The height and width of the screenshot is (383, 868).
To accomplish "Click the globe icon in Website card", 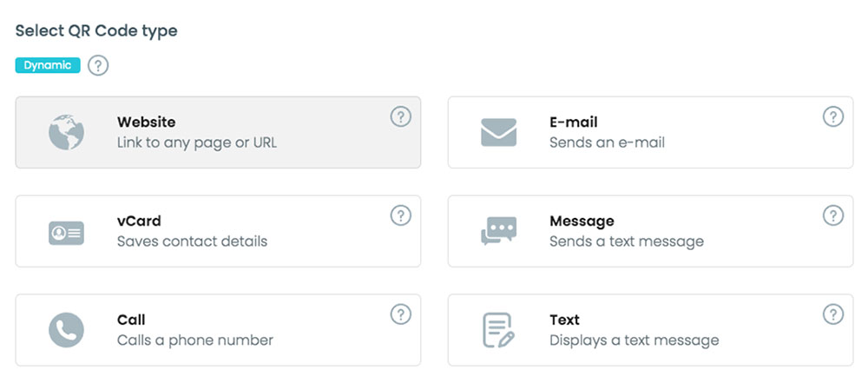I will tap(67, 133).
